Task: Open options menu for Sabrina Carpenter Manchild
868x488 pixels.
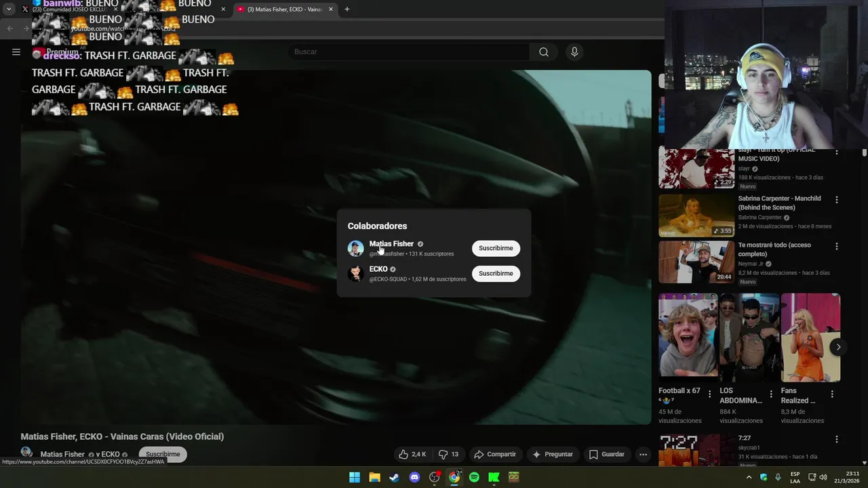Action: [x=837, y=200]
